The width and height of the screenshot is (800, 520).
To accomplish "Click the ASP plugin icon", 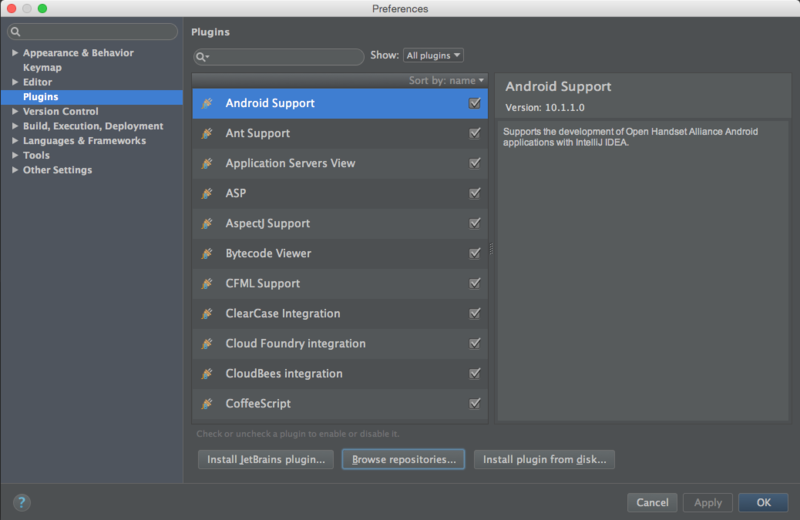I will coord(207,193).
